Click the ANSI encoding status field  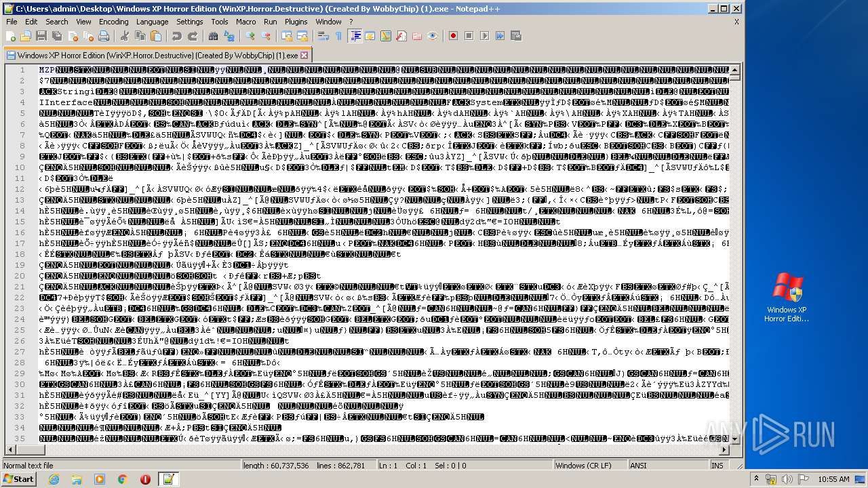point(667,466)
